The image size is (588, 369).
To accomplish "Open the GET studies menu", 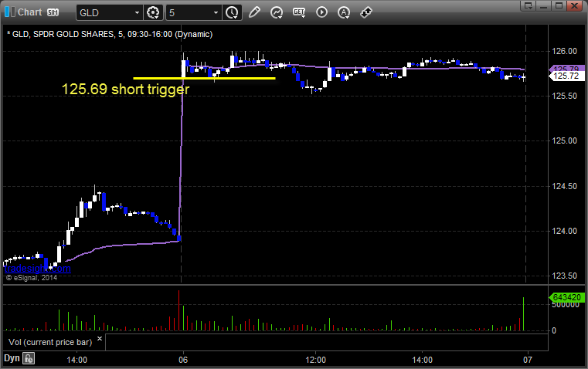I will point(299,12).
